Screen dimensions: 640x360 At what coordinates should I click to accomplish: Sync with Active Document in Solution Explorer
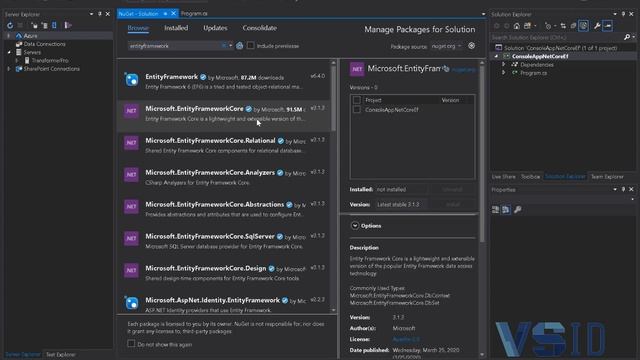563,26
